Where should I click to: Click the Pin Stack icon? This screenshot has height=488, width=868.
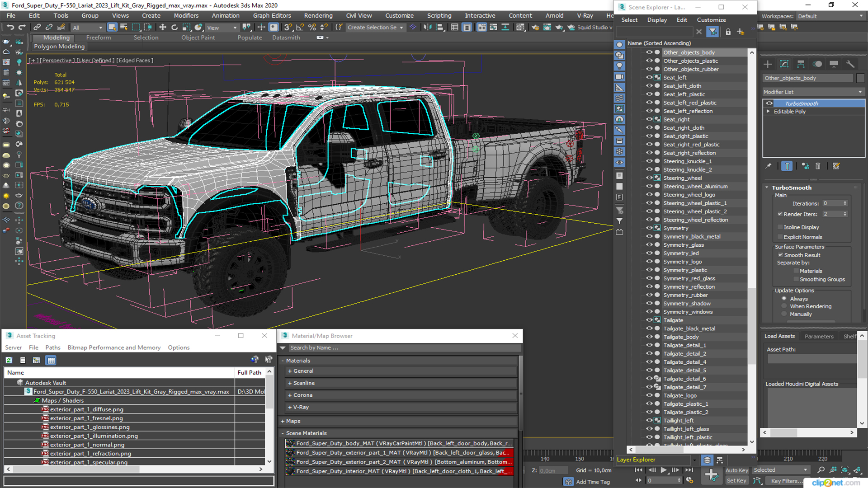point(768,166)
